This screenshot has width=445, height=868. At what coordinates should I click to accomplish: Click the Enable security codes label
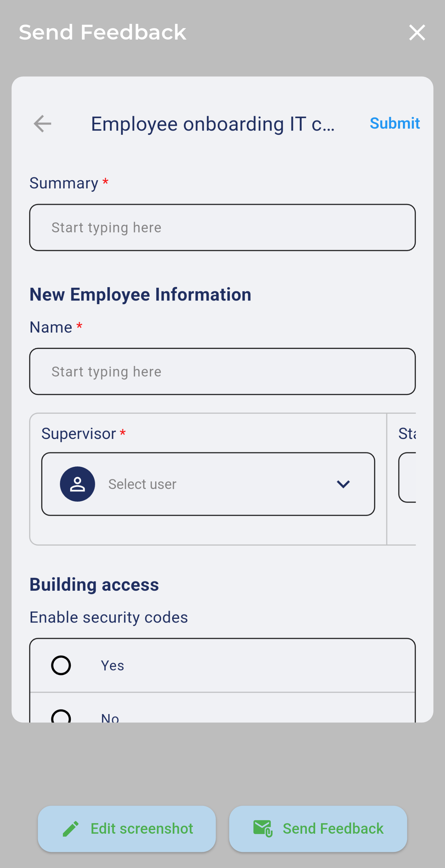click(108, 617)
